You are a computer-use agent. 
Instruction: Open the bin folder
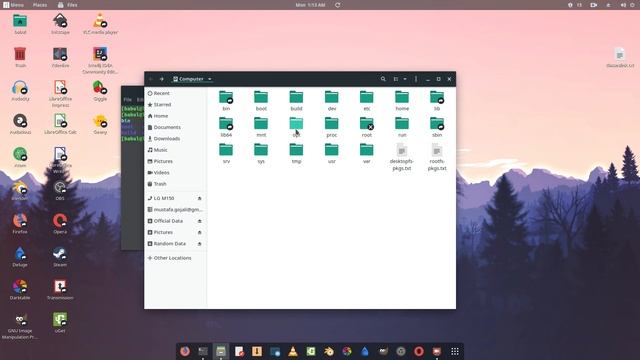[226, 101]
